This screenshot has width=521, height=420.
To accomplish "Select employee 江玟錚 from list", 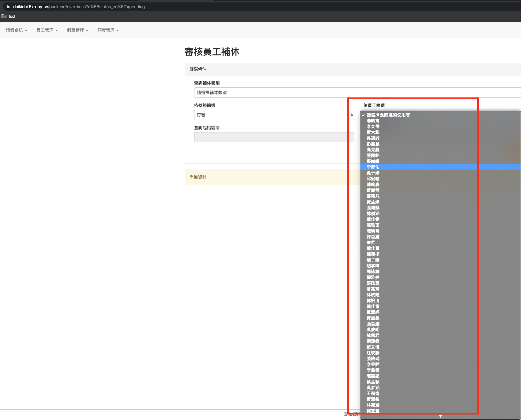I will (440, 353).
